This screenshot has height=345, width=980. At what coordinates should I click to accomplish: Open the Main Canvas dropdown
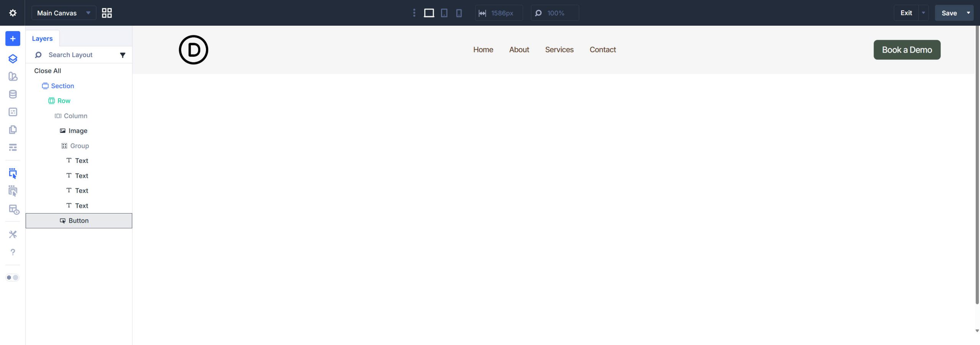64,13
